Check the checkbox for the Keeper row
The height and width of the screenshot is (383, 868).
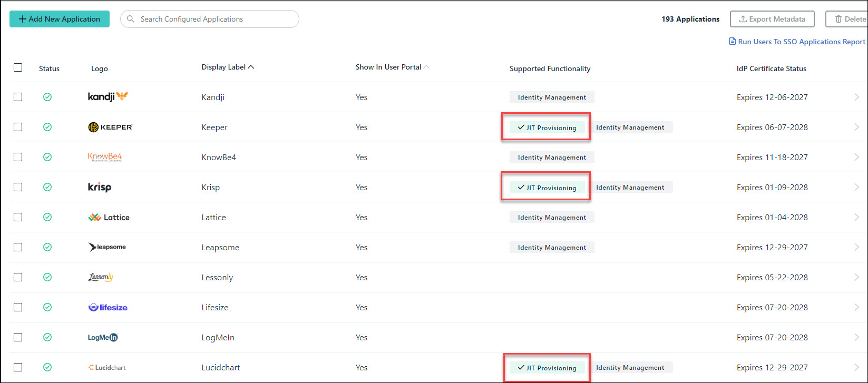(18, 126)
